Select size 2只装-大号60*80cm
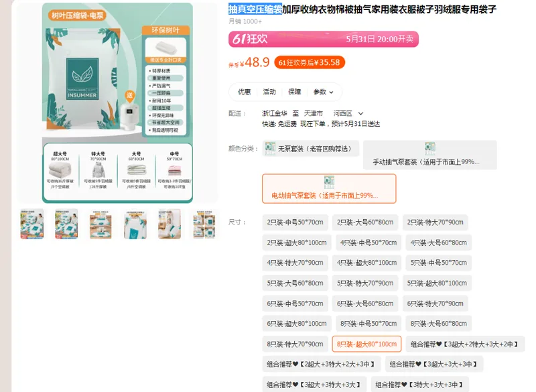The image size is (536, 392). pyautogui.click(x=365, y=222)
